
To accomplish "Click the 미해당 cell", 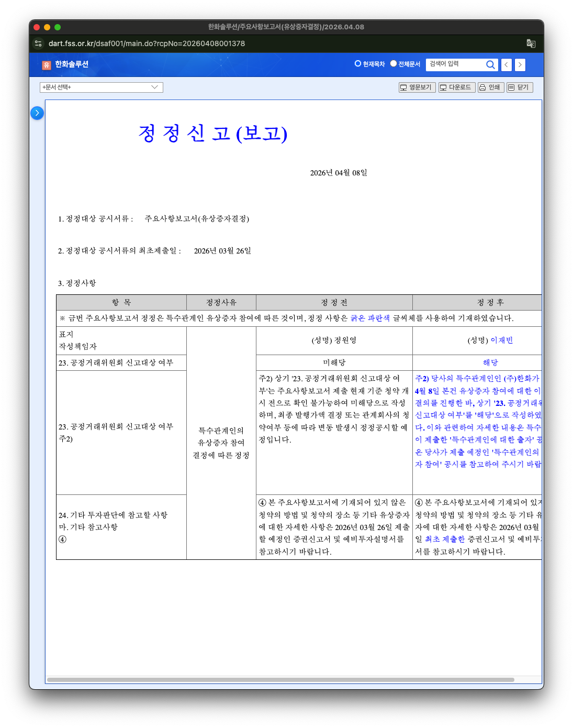I will click(334, 362).
